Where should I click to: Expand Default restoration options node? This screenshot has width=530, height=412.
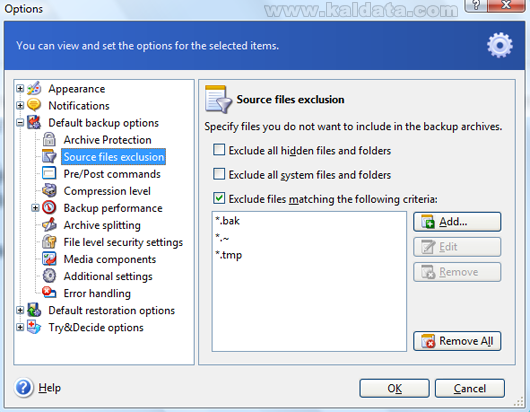(x=20, y=310)
